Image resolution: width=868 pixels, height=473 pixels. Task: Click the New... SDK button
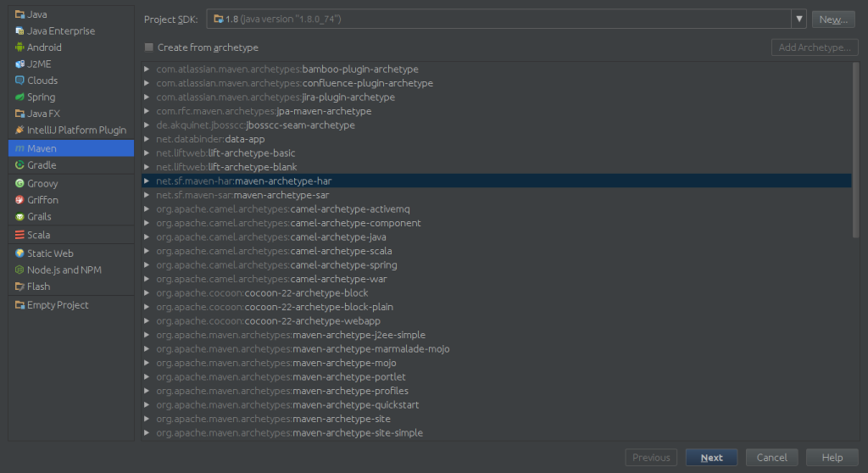(833, 19)
